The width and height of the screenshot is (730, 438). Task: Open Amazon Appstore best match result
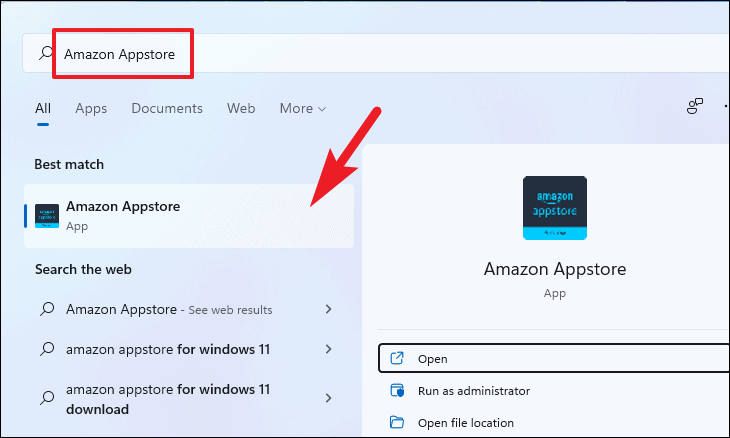(x=189, y=216)
